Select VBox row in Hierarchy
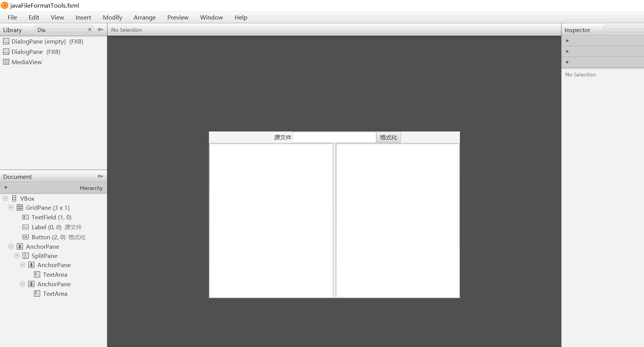 coord(53,198)
